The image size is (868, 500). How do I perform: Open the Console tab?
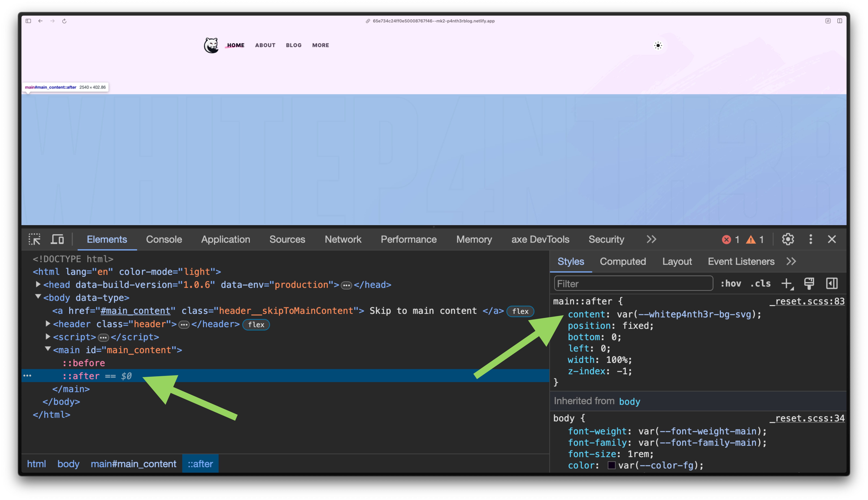coord(164,239)
